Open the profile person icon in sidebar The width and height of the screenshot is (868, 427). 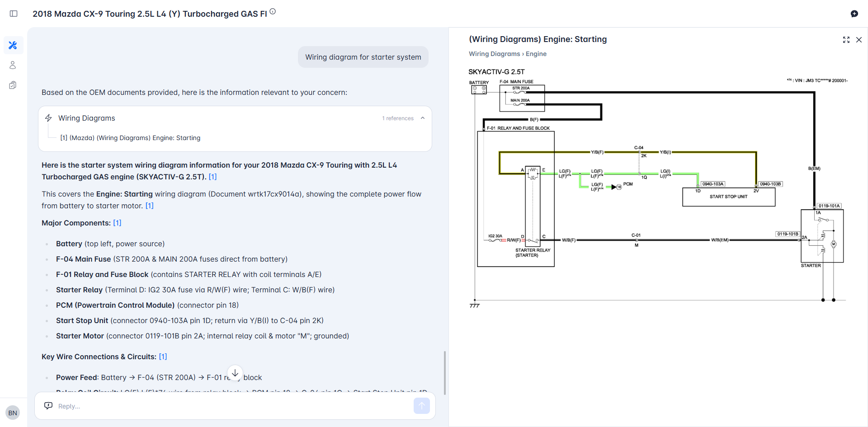click(13, 65)
